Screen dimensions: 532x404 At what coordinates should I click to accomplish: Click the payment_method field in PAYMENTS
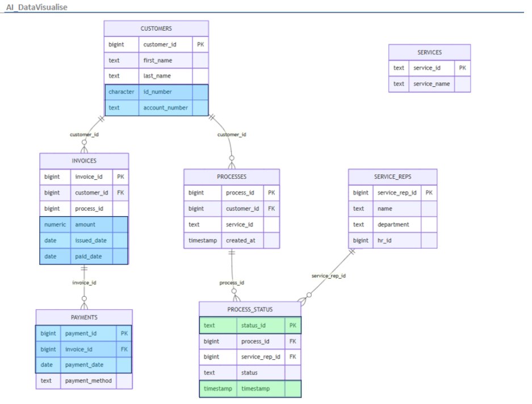coord(88,381)
